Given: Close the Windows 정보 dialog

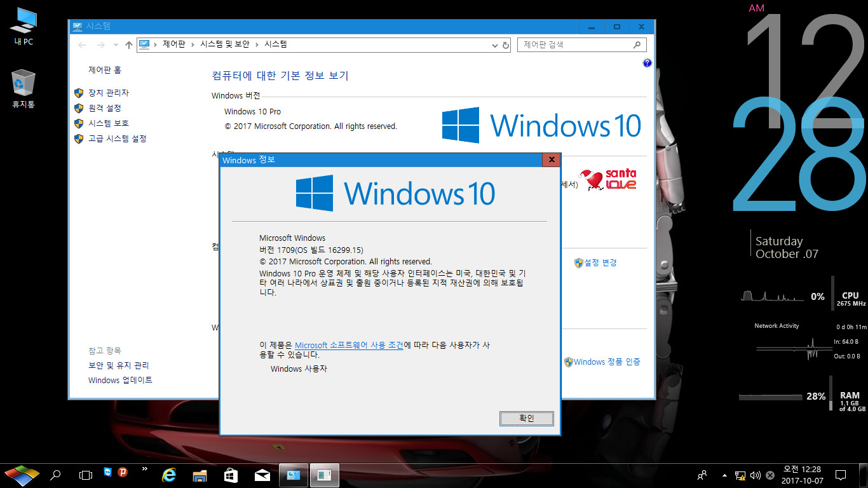Looking at the screenshot, I should point(551,160).
